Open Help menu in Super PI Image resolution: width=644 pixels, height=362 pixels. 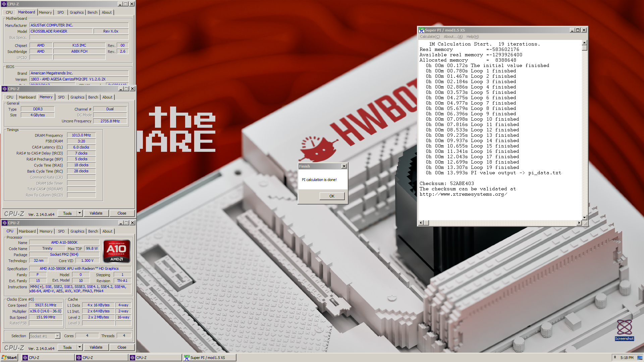click(x=473, y=37)
